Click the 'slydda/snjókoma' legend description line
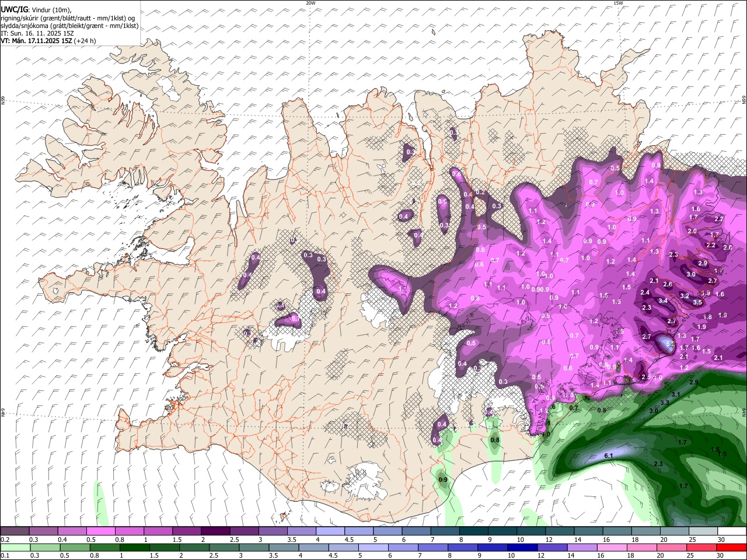This screenshot has height=560, width=747. pyautogui.click(x=69, y=26)
